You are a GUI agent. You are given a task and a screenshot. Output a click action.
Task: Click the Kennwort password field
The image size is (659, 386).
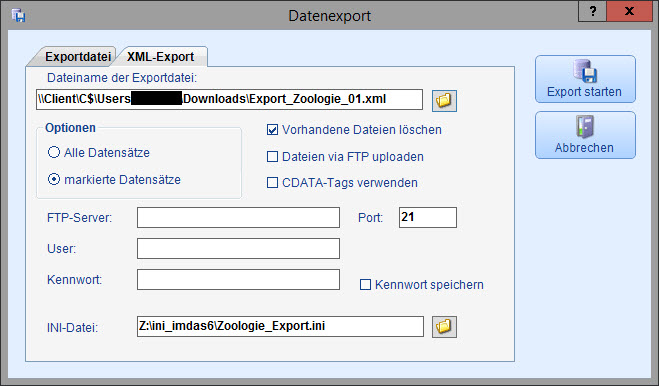click(238, 280)
